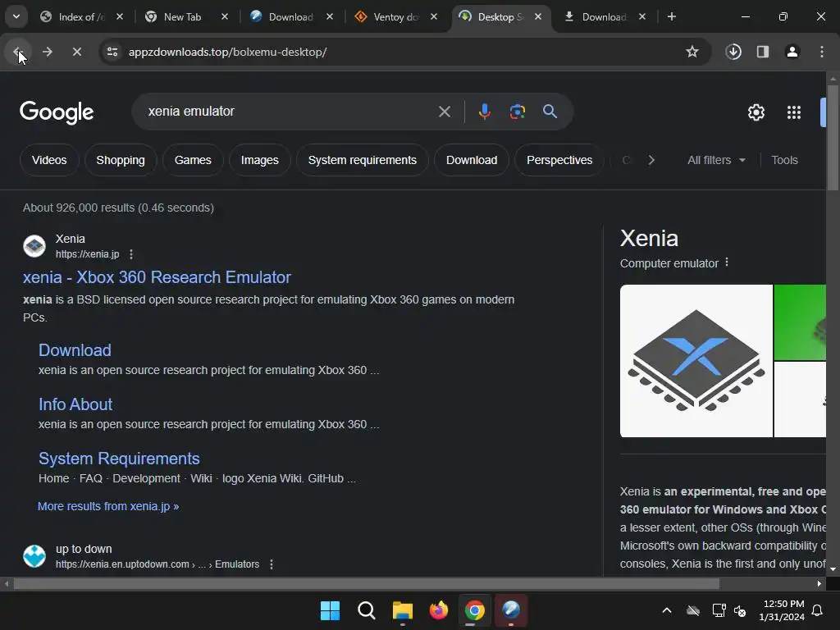This screenshot has height=630, width=840.
Task: Select the Desktop tab
Action: click(x=500, y=16)
